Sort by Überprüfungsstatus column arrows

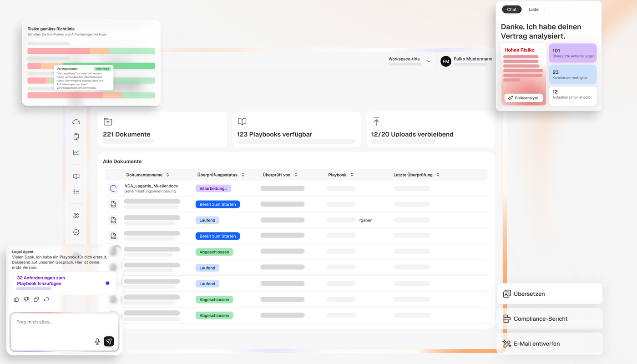[243, 175]
